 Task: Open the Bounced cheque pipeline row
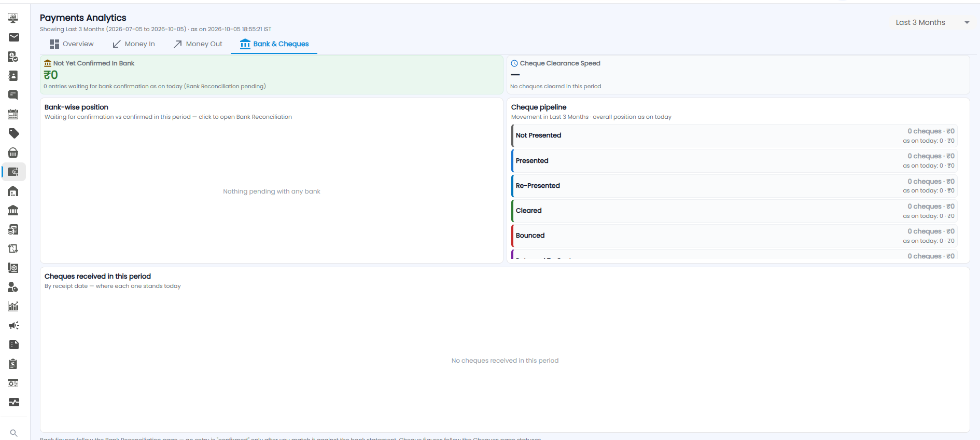click(x=734, y=236)
